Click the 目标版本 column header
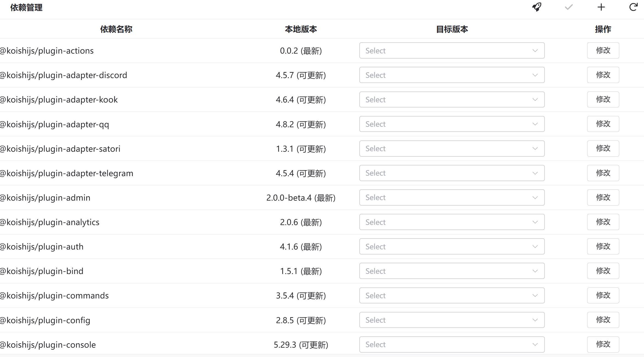The width and height of the screenshot is (644, 357). 452,29
